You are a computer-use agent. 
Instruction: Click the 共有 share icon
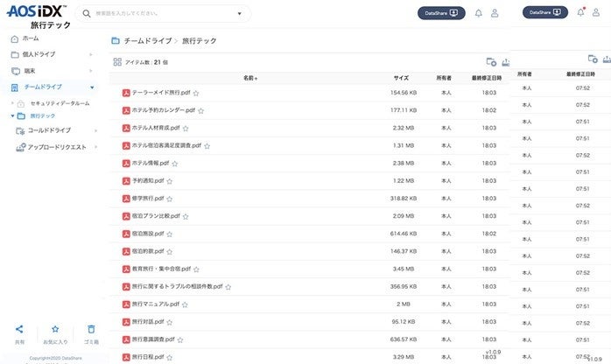[19, 329]
